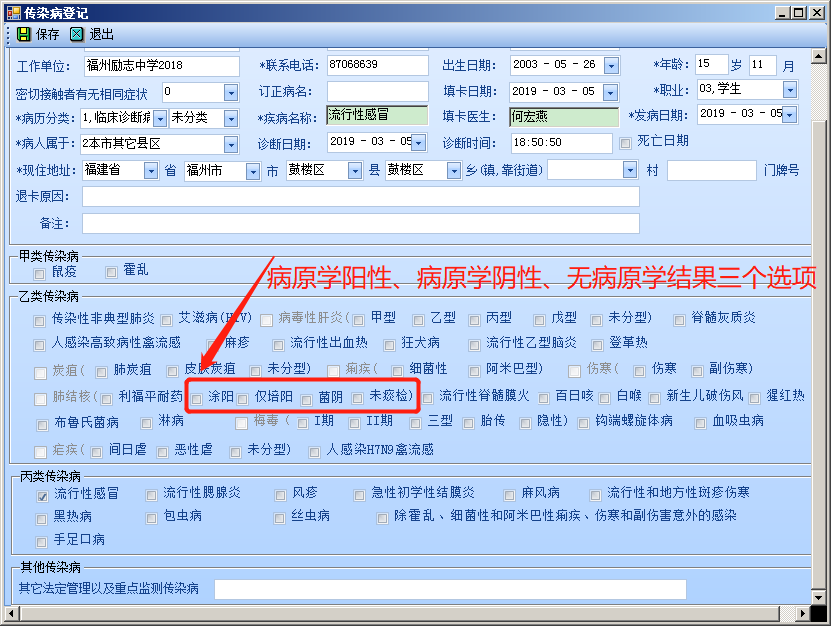
Task: Tick the 布鲁氏菌病 checkbox
Action: coord(42,425)
